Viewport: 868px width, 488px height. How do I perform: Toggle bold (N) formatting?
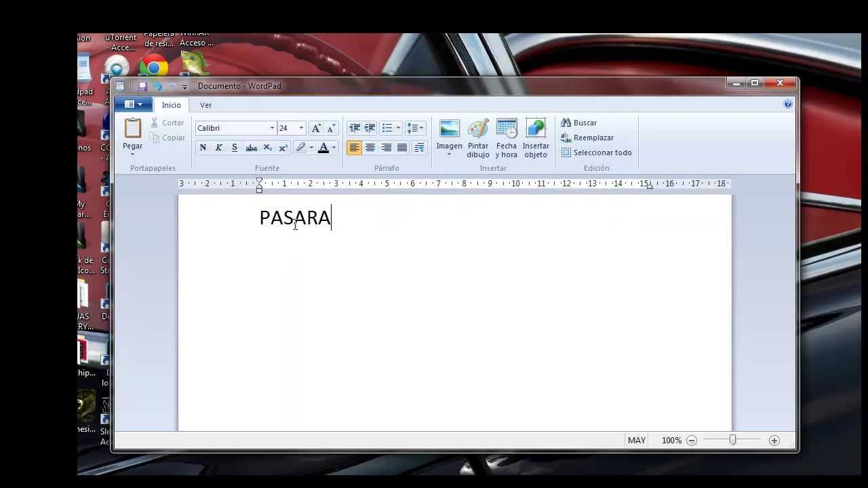pyautogui.click(x=203, y=148)
